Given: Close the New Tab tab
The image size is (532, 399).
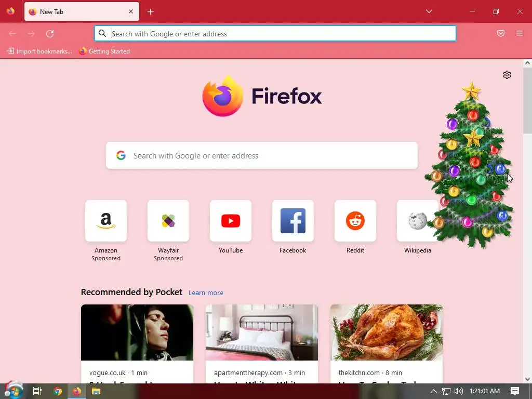Looking at the screenshot, I should (x=131, y=11).
